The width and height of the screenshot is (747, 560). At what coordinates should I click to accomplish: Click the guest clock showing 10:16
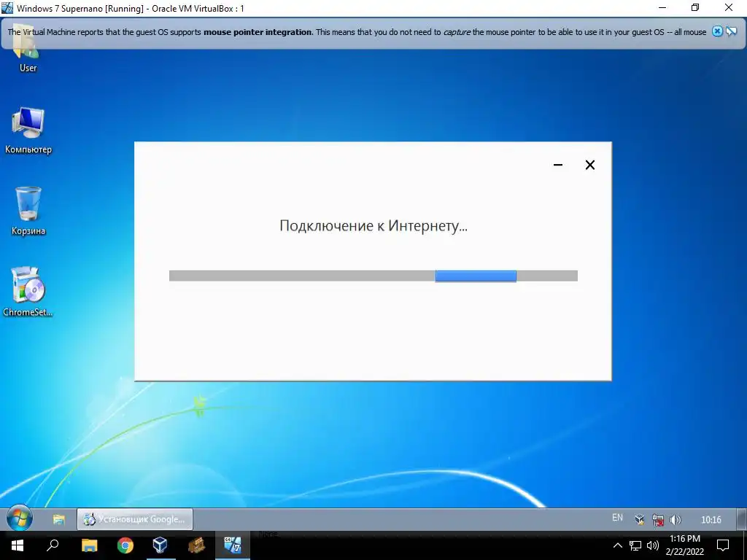coord(711,519)
